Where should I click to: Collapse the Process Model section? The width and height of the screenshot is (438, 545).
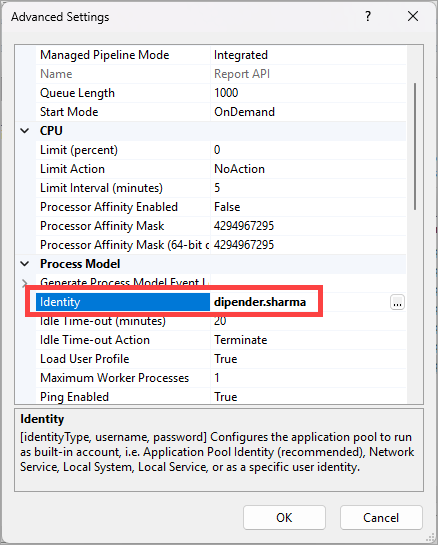coord(25,264)
